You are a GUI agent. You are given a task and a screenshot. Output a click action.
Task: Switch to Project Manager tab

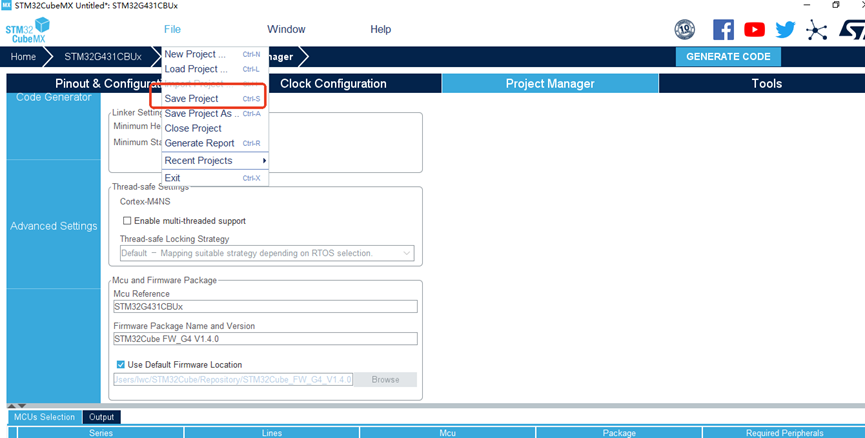click(550, 84)
